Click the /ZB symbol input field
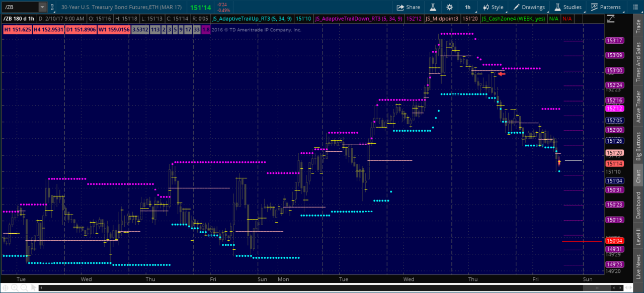The width and height of the screenshot is (644, 293). point(20,7)
